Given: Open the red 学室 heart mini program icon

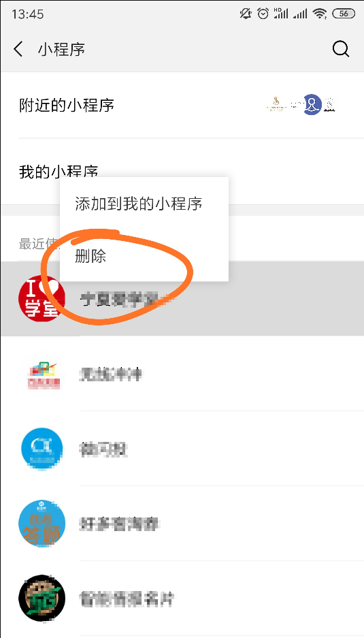Looking at the screenshot, I should coord(42,299).
